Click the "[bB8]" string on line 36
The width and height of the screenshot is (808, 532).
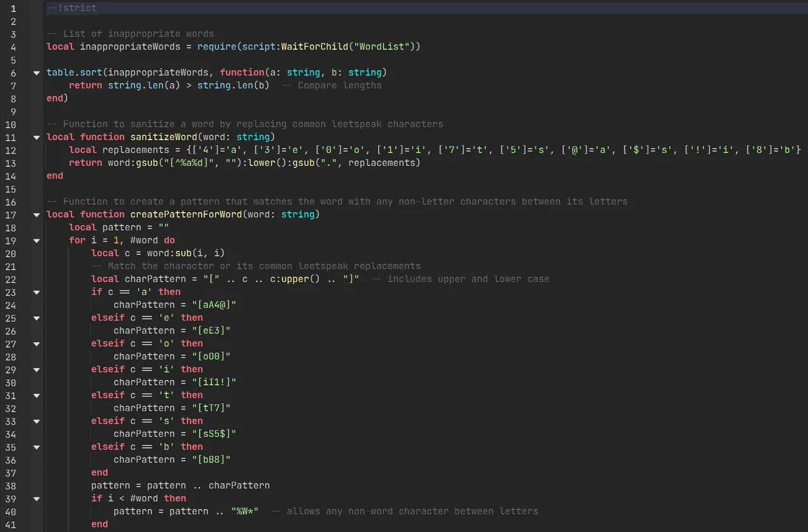click(x=211, y=459)
